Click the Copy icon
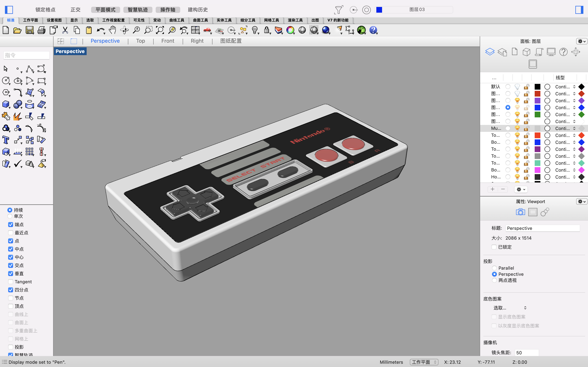Image resolution: width=588 pixels, height=367 pixels. (x=77, y=30)
